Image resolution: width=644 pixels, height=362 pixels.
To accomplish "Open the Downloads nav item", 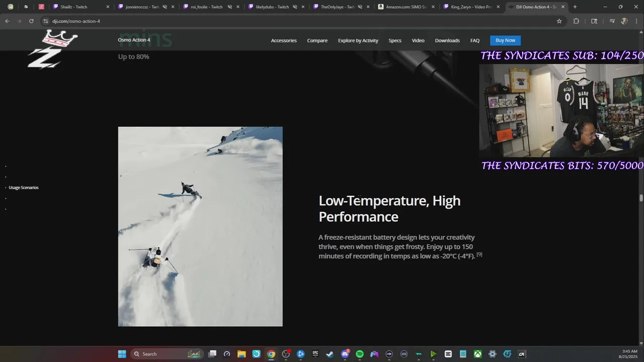I will coord(447,40).
